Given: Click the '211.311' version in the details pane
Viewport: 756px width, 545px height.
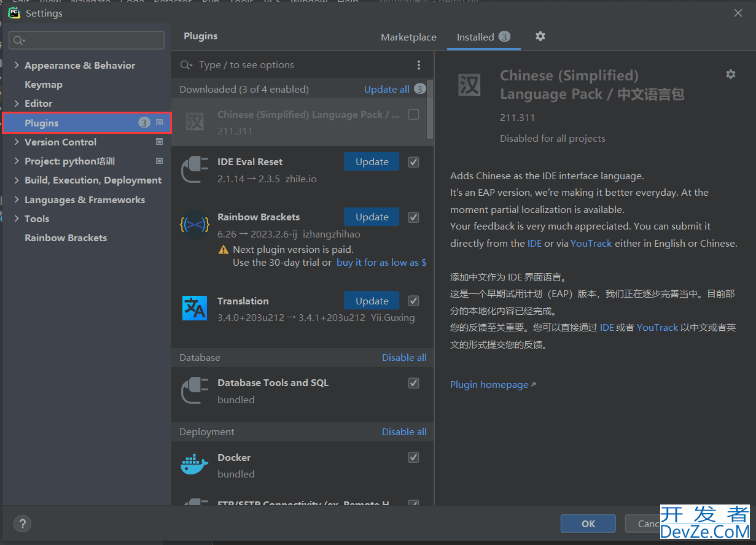Looking at the screenshot, I should (518, 118).
